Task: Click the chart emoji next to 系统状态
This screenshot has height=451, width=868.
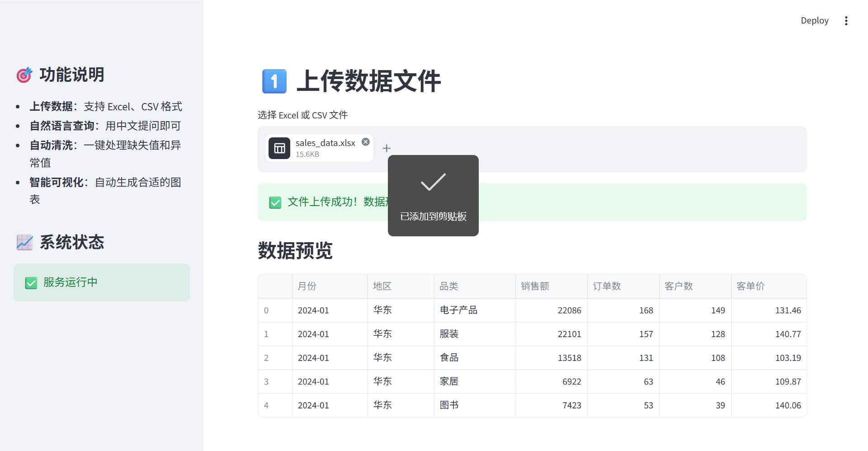Action: (24, 242)
